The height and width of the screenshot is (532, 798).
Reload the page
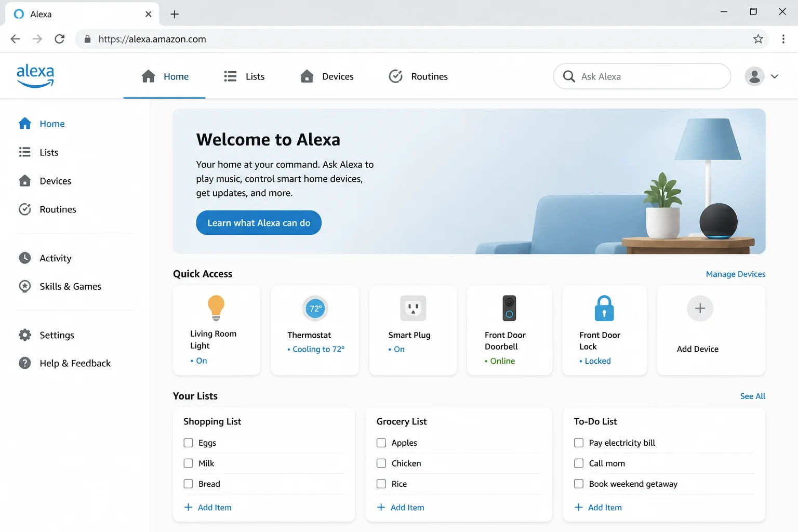[60, 39]
